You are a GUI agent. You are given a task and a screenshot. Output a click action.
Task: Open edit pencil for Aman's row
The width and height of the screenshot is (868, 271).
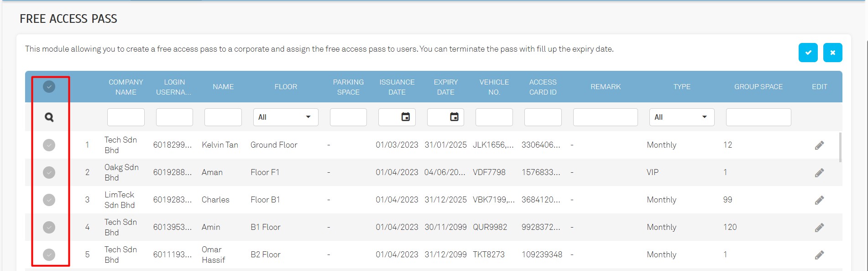(819, 173)
